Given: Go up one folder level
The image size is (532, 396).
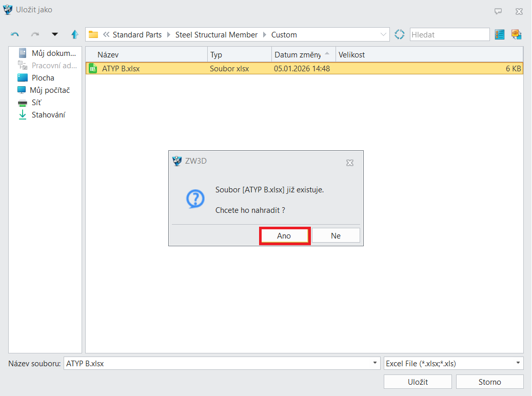Looking at the screenshot, I should coord(74,34).
